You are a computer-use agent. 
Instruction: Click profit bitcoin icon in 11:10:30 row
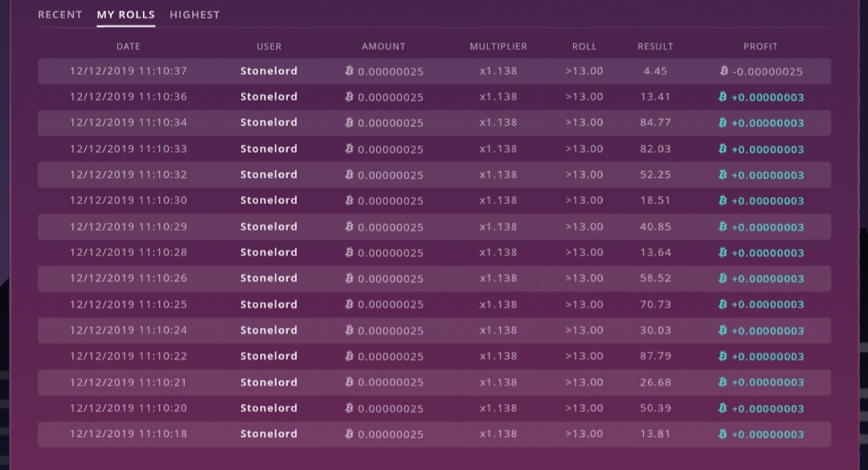(723, 200)
